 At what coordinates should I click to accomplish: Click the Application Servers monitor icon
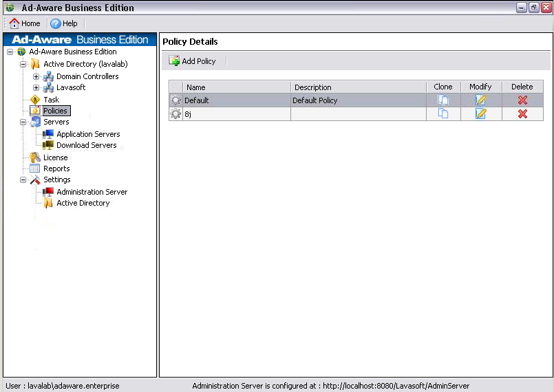(48, 134)
